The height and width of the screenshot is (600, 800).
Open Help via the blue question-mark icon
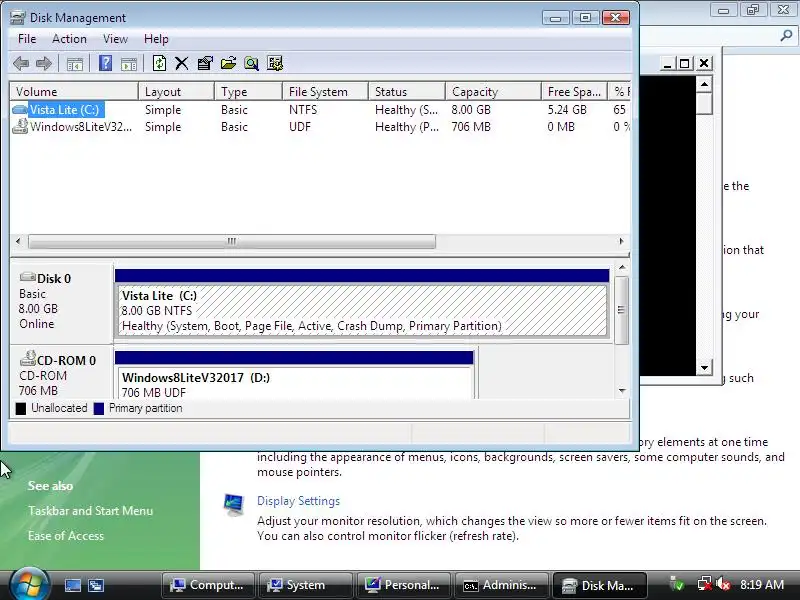(x=105, y=63)
